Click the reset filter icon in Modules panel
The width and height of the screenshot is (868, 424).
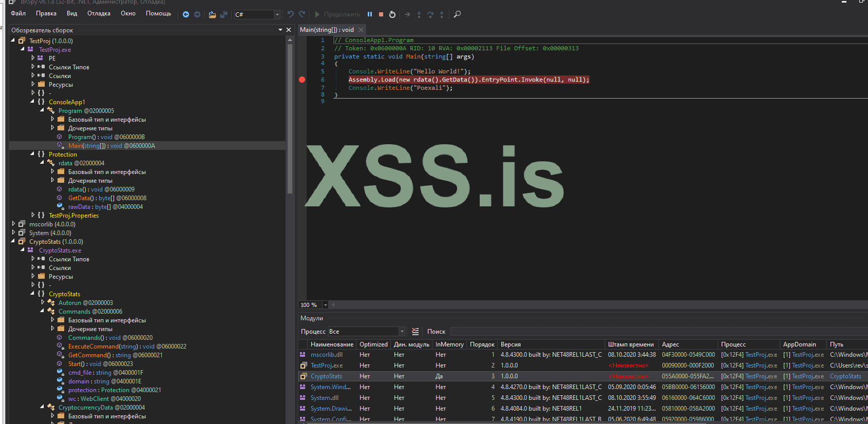point(416,332)
